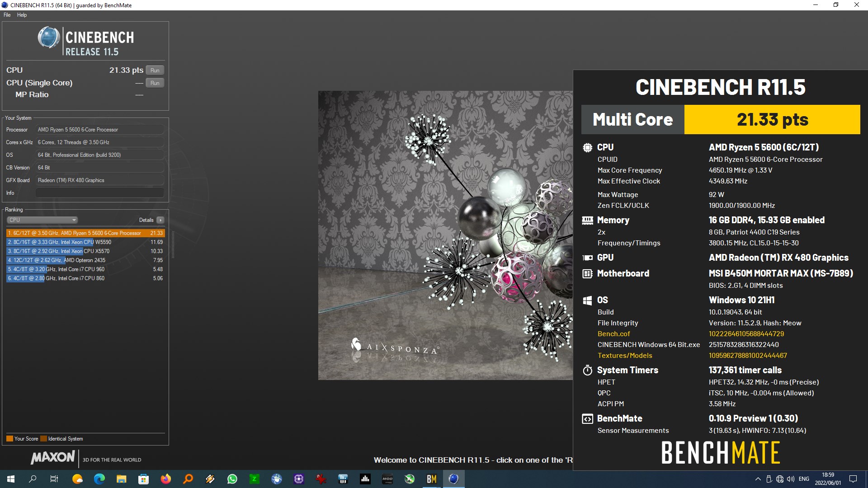
Task: Select ranking row Intel Xeon X5570
Action: click(x=85, y=251)
